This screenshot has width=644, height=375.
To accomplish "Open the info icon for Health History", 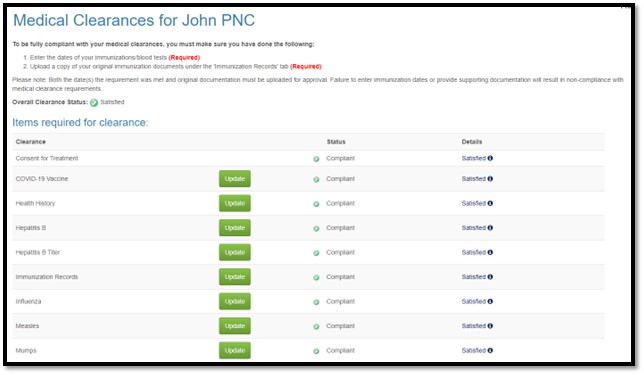I will point(490,203).
